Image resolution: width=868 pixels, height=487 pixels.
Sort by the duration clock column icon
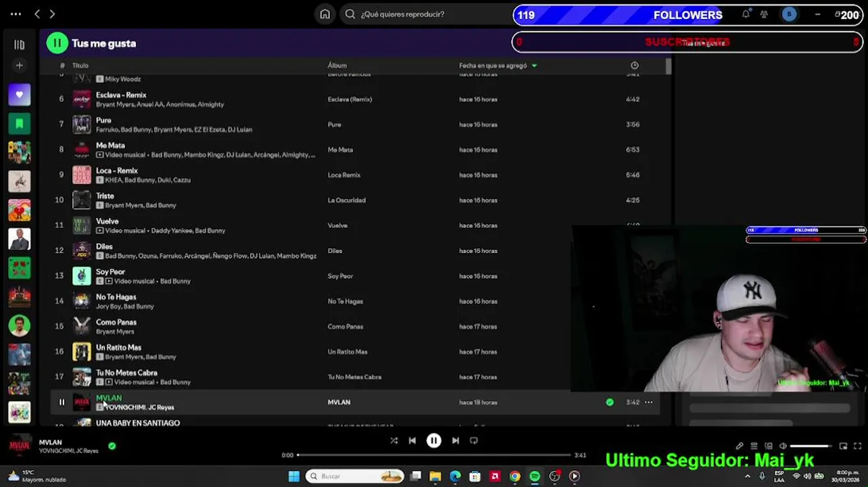634,66
